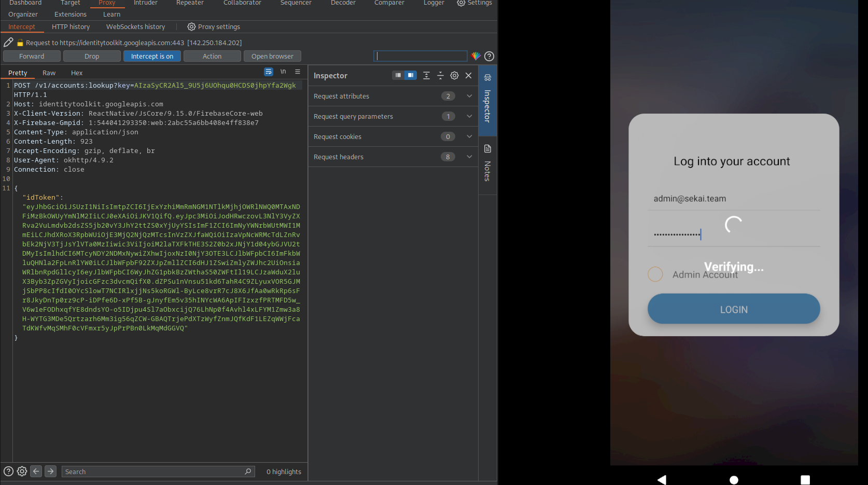Open the Action dropdown button
Screen dimensions: 868x485
tap(212, 56)
